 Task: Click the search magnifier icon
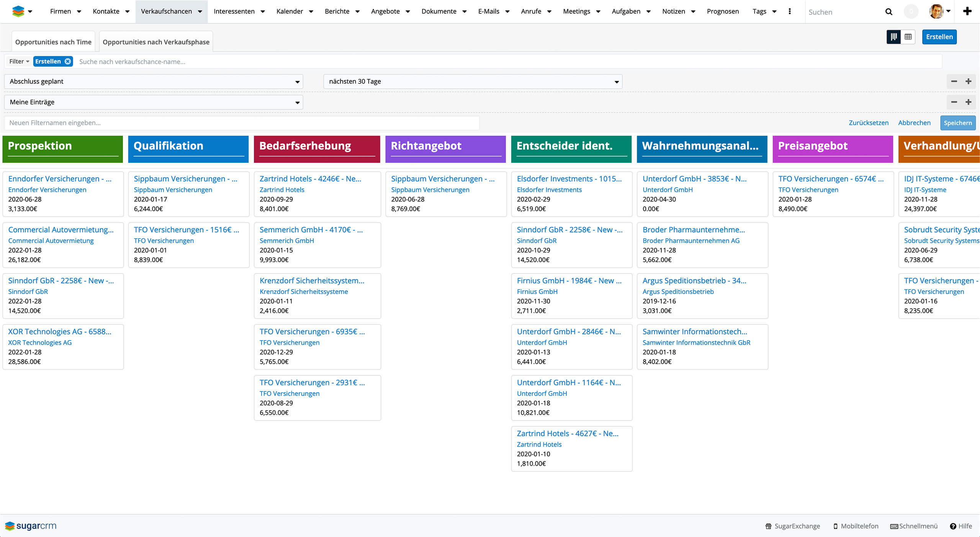889,12
